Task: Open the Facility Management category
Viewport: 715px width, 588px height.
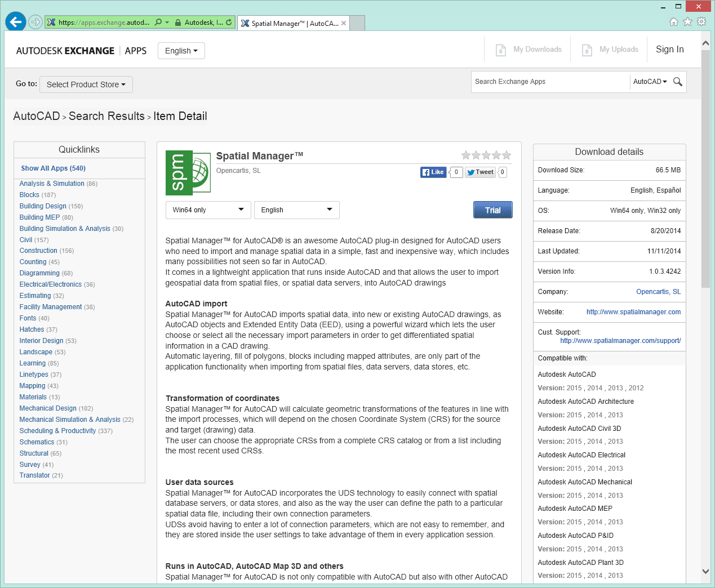Action: click(x=51, y=307)
